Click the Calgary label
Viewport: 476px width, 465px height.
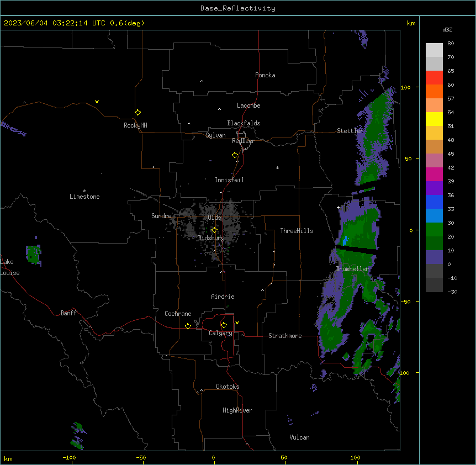tap(220, 333)
